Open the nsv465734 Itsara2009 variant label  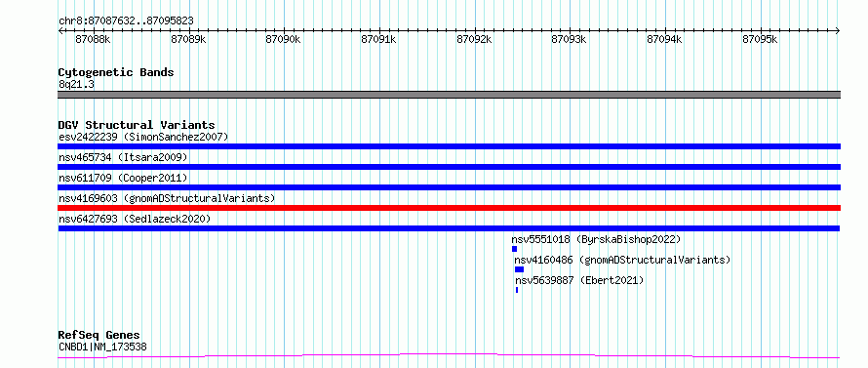(123, 157)
